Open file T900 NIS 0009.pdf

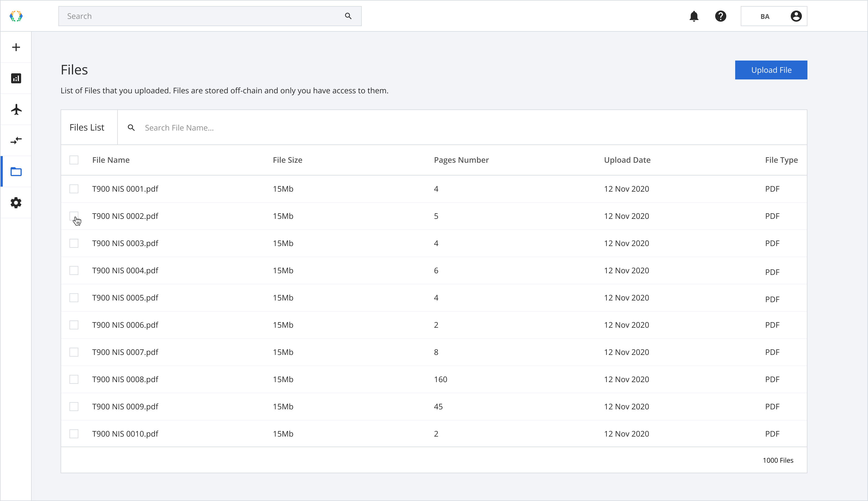125,406
